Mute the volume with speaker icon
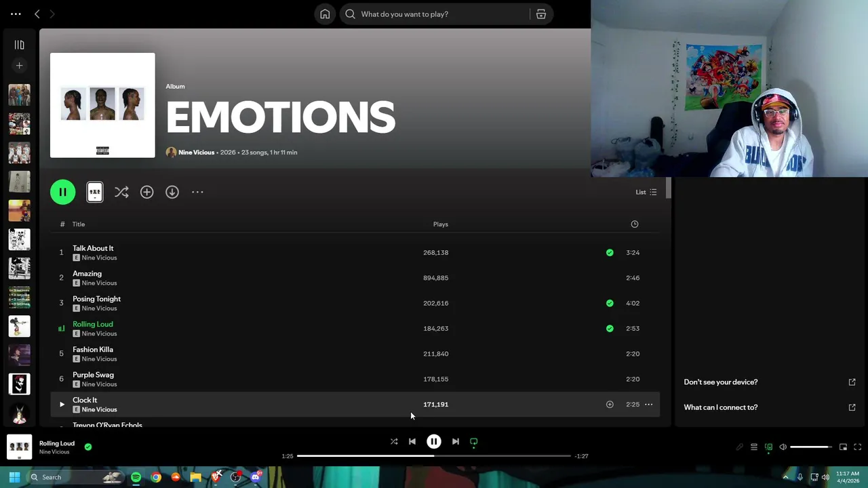The image size is (868, 488). tap(783, 447)
